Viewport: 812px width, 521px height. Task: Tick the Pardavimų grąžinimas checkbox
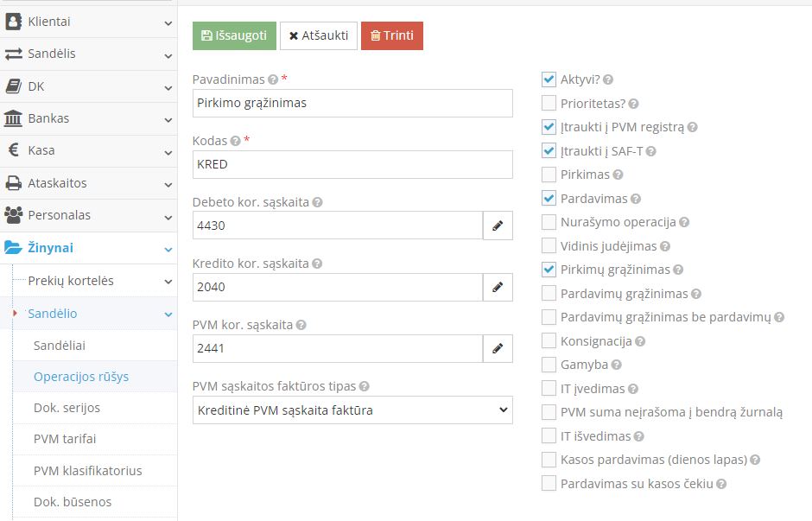tap(549, 294)
